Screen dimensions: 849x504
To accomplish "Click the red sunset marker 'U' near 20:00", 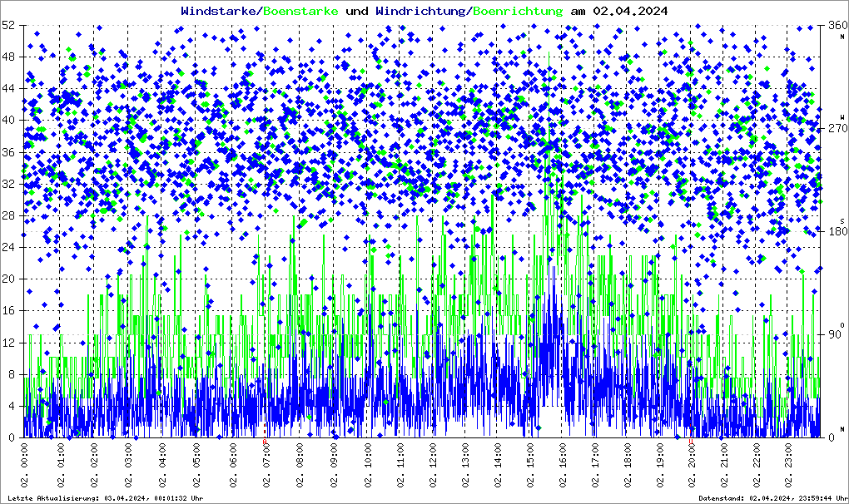I will tap(691, 442).
